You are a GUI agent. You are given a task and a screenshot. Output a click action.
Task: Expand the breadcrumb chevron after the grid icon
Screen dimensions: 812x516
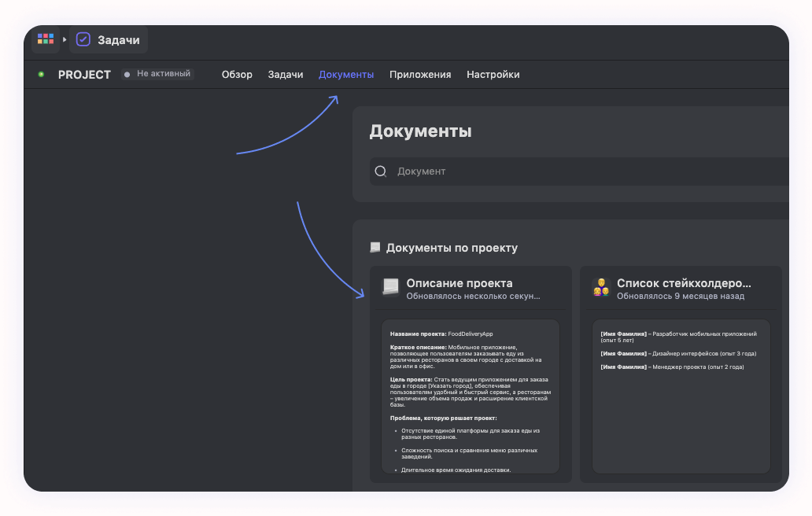[x=63, y=39]
